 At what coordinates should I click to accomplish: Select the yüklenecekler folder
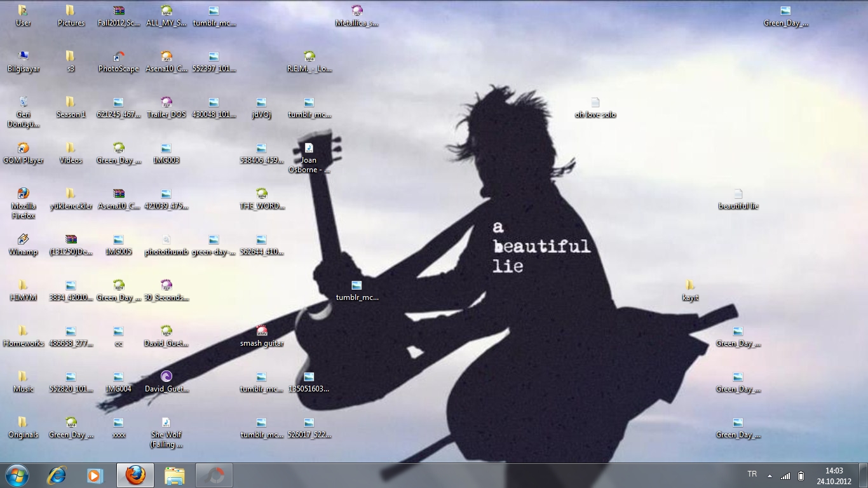[71, 199]
